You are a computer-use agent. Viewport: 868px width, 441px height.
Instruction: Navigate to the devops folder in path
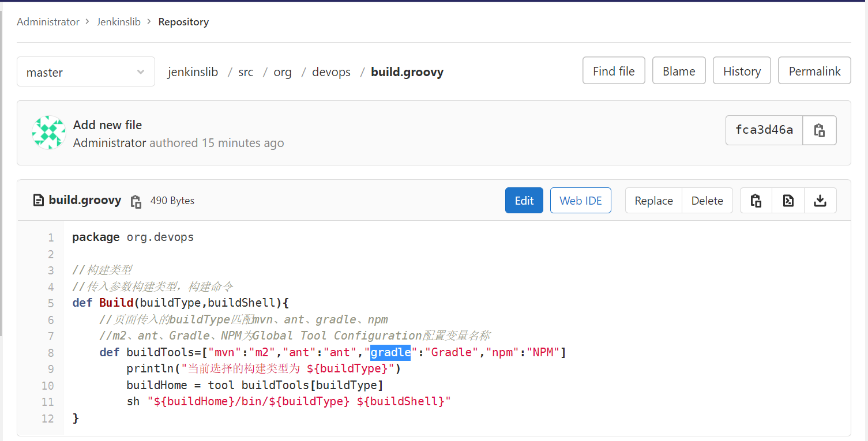pos(331,72)
